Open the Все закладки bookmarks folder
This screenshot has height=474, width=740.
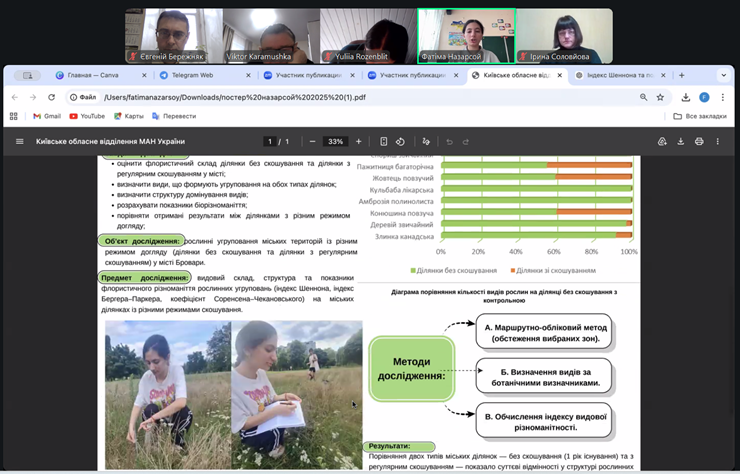pos(699,116)
